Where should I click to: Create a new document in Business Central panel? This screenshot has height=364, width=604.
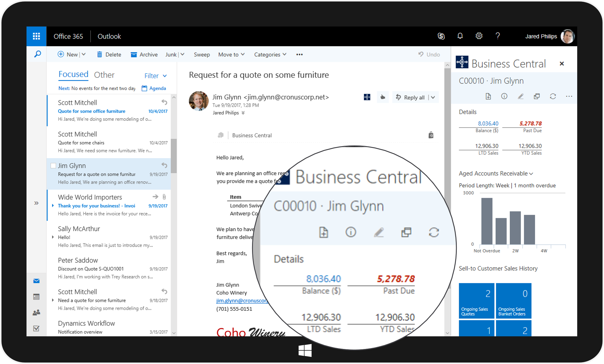pos(488,96)
